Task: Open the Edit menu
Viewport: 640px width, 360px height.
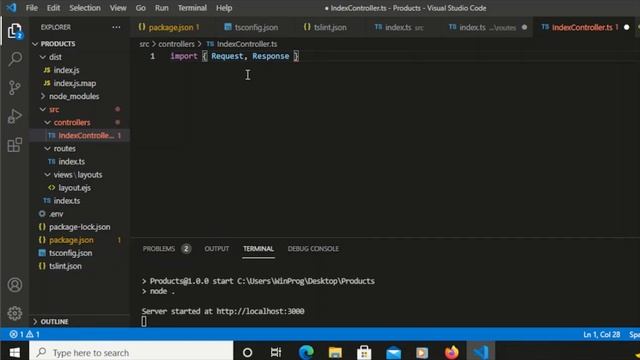Action: click(53, 8)
